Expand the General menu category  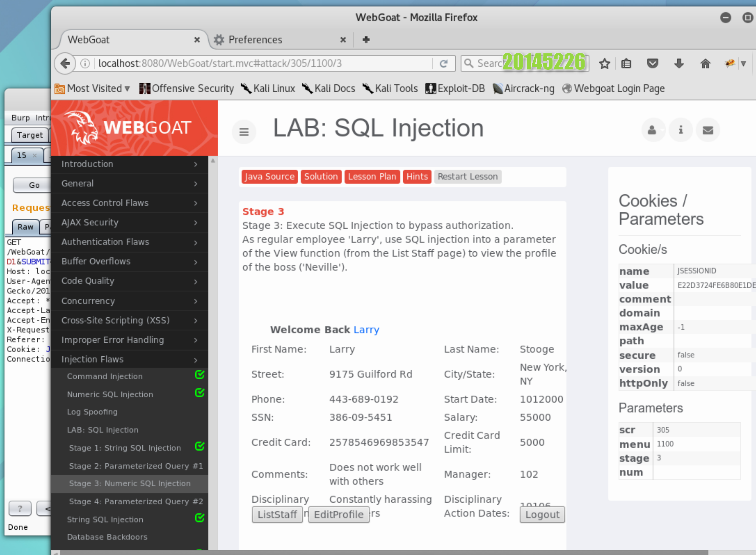click(129, 184)
